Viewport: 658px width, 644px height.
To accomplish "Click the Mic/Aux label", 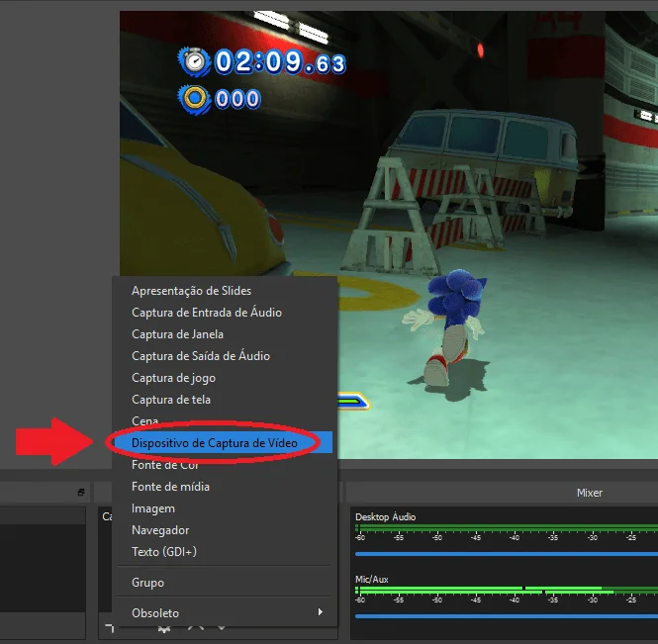I will coord(371,580).
